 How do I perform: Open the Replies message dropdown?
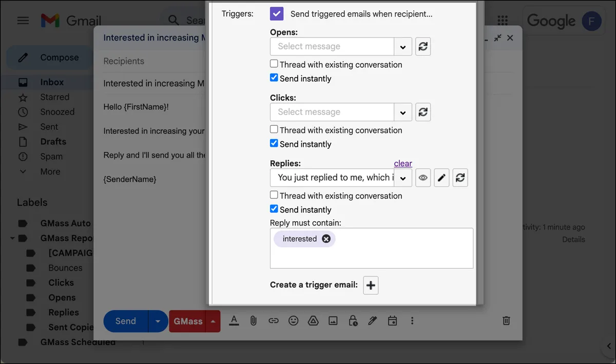[x=403, y=178]
